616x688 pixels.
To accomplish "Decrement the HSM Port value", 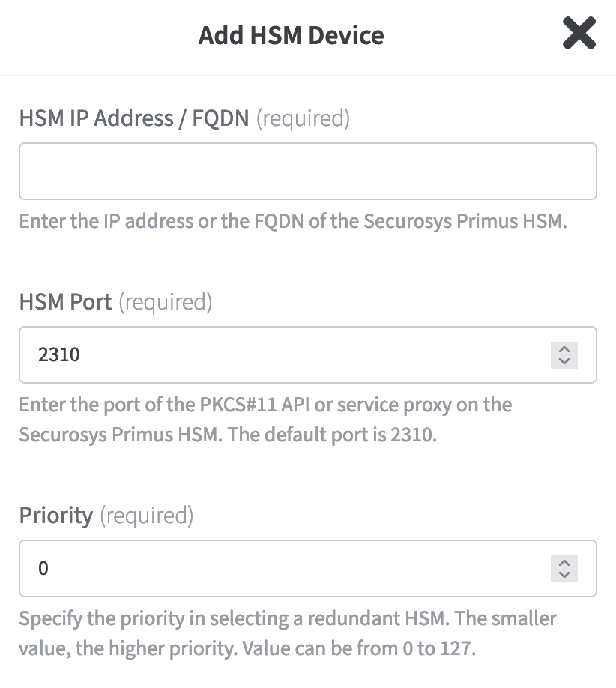I will [x=564, y=360].
